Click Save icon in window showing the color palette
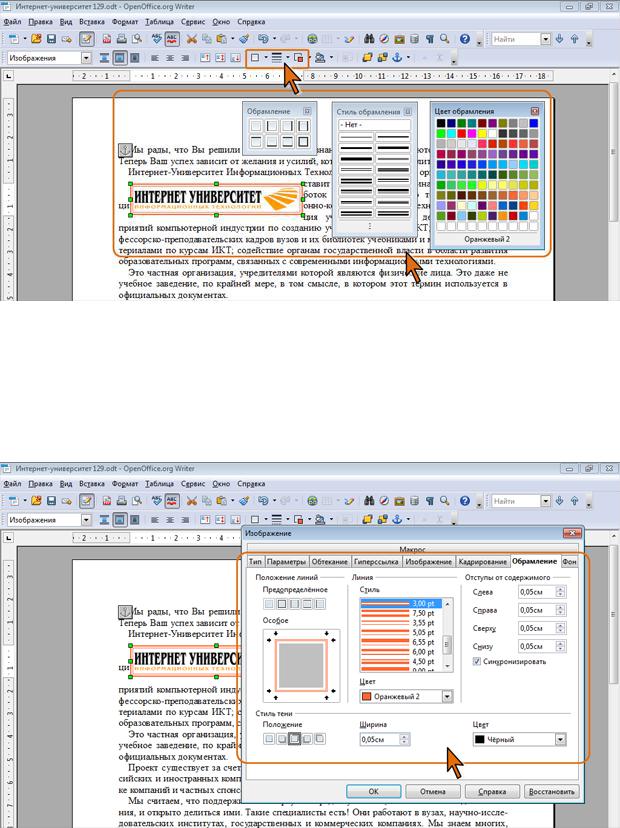 (51, 39)
